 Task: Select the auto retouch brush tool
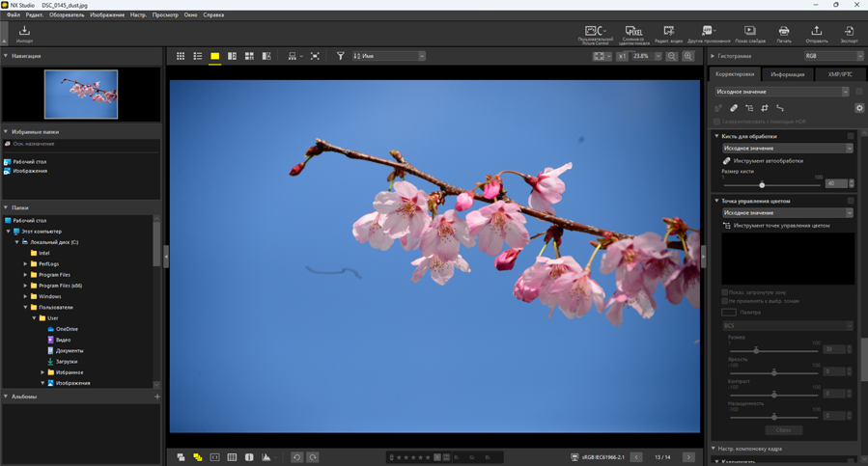coord(727,161)
